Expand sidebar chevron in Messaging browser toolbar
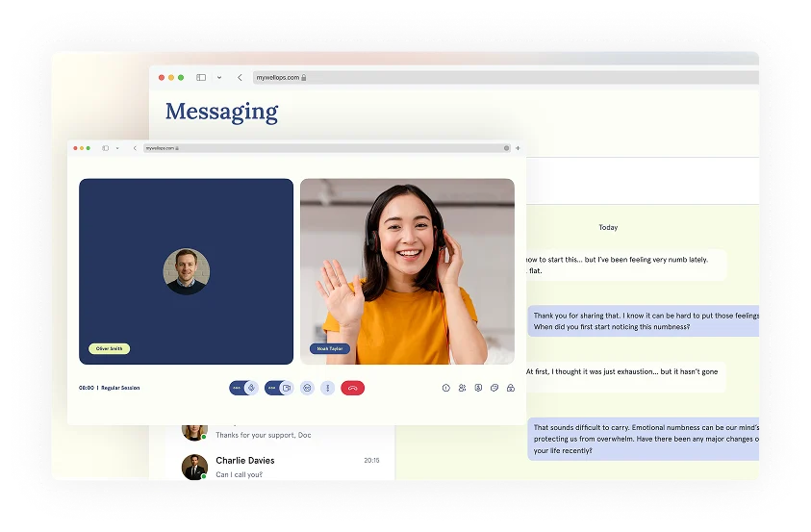The width and height of the screenshot is (811, 532). (219, 77)
